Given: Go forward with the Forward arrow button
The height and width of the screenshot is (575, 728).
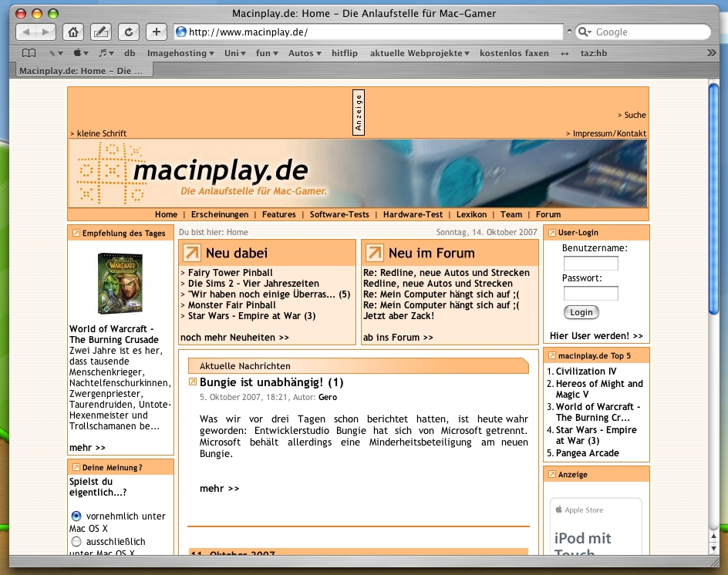Looking at the screenshot, I should 45,32.
